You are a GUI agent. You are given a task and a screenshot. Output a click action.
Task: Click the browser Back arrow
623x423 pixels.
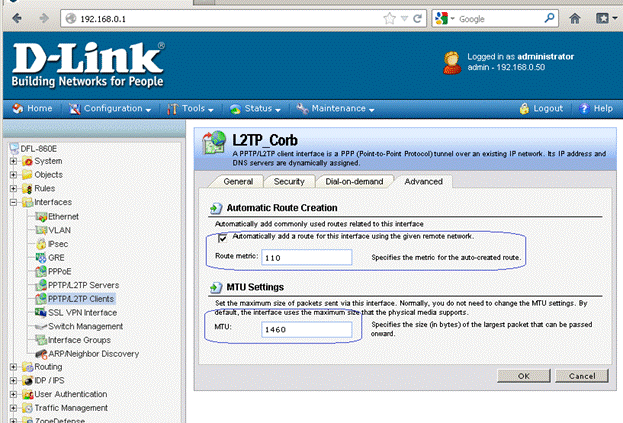(17, 18)
